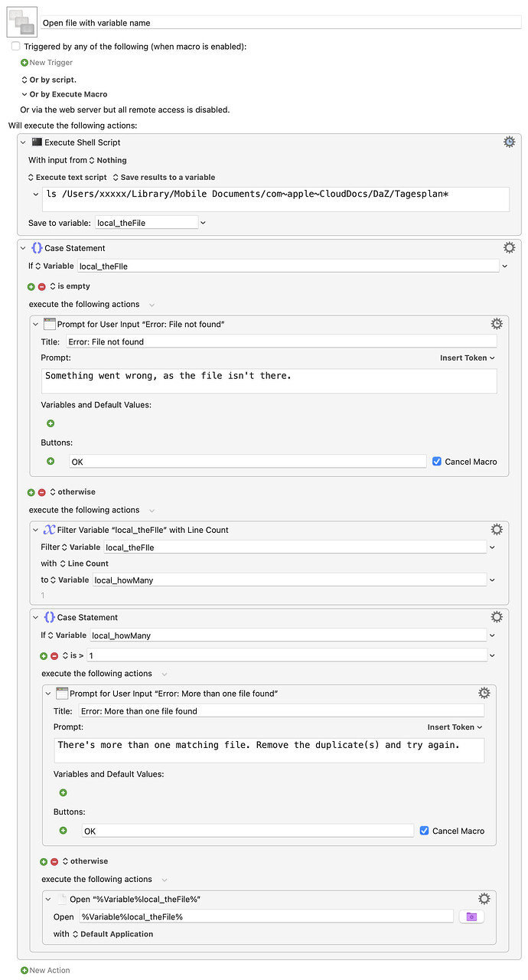Viewport: 528px width, 980px height.
Task: Collapse the outer Case Statement action
Action: tap(23, 248)
